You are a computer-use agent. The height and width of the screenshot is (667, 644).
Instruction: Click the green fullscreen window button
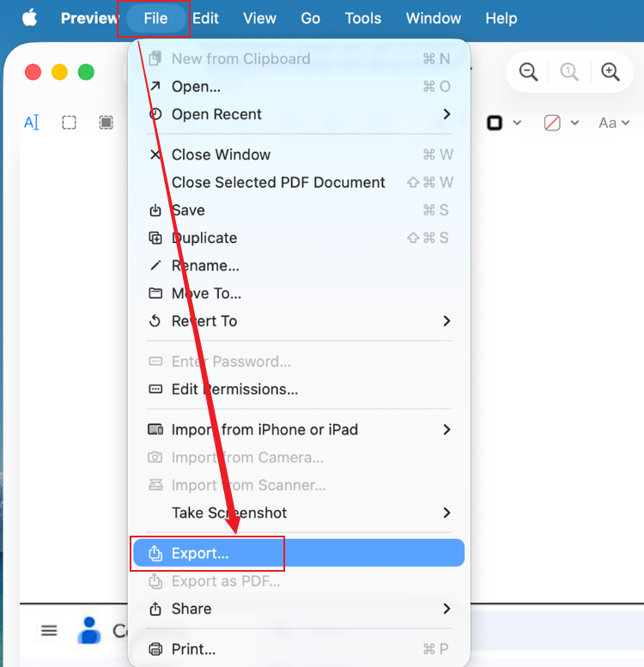(86, 72)
